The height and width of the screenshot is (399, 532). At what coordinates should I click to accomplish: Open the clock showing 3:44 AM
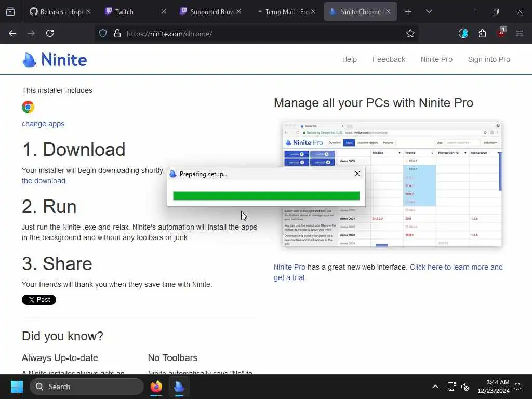click(494, 387)
